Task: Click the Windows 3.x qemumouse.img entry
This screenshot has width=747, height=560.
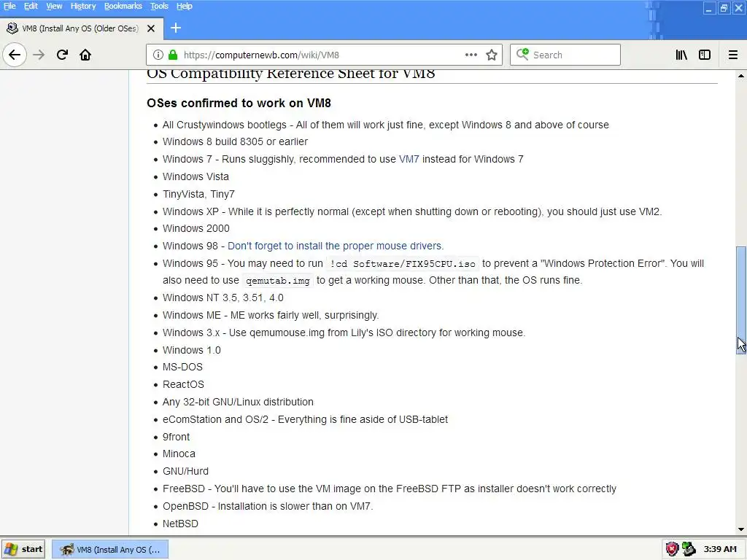Action: click(x=344, y=332)
